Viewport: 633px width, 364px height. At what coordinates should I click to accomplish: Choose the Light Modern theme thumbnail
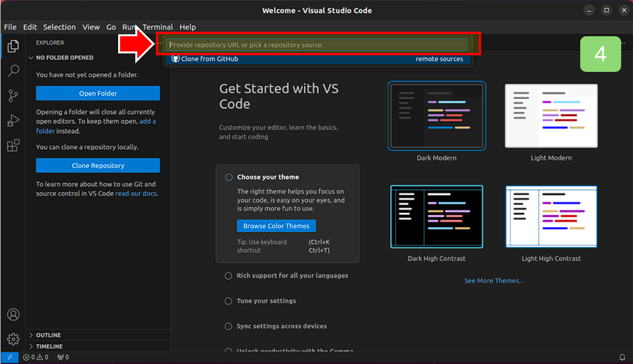coord(551,115)
